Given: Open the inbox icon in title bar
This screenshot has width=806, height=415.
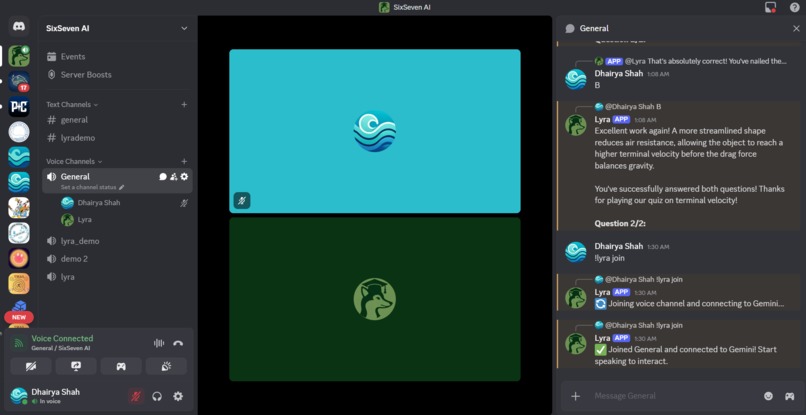Looking at the screenshot, I should (770, 7).
